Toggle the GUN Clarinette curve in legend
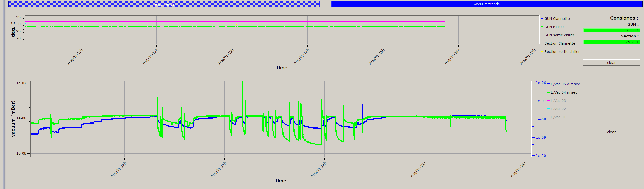The height and width of the screenshot is (189, 644). point(557,19)
